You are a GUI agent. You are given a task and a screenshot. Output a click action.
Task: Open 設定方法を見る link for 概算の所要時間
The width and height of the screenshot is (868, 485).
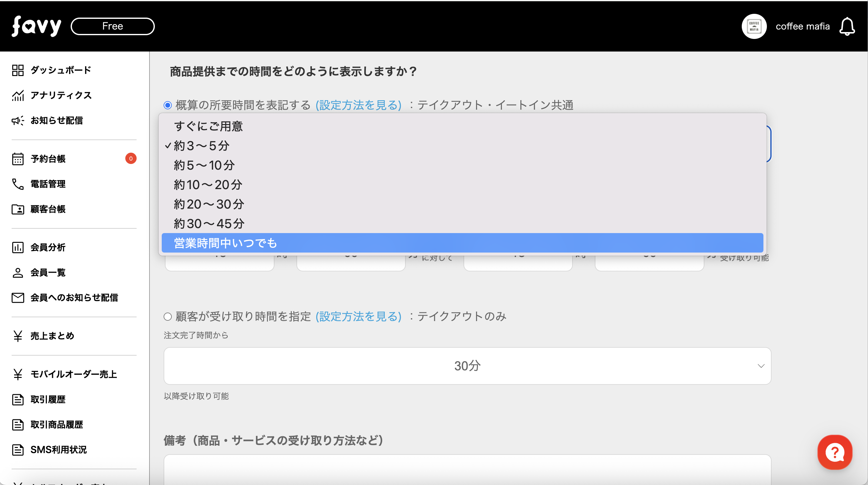358,105
